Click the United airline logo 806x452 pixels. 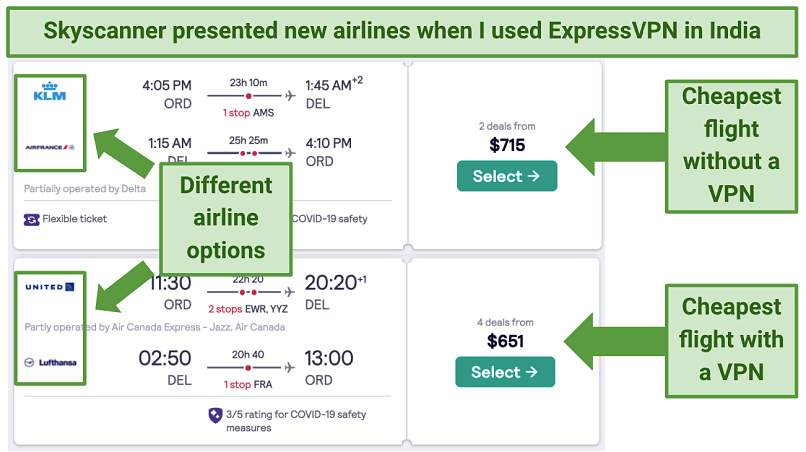coord(50,287)
